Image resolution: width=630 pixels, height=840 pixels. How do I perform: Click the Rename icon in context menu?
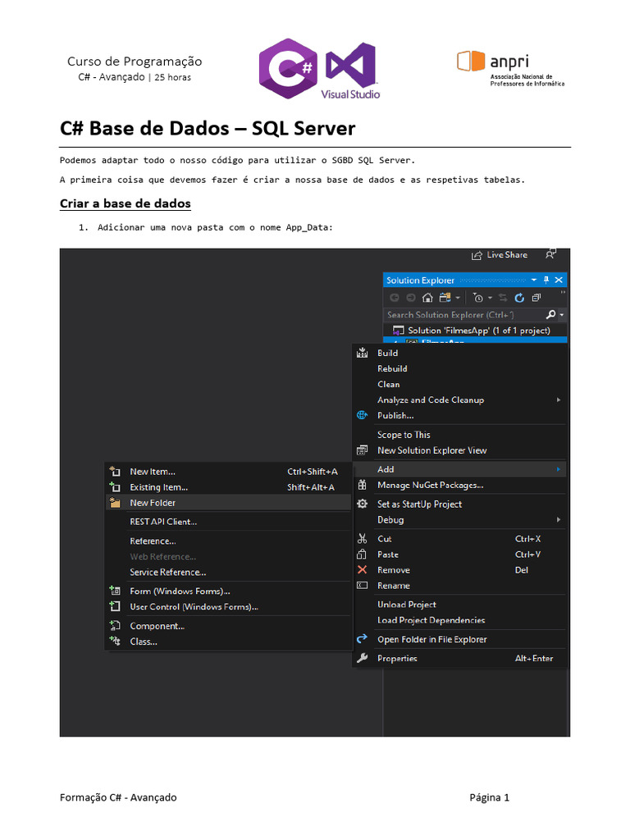[x=362, y=586]
